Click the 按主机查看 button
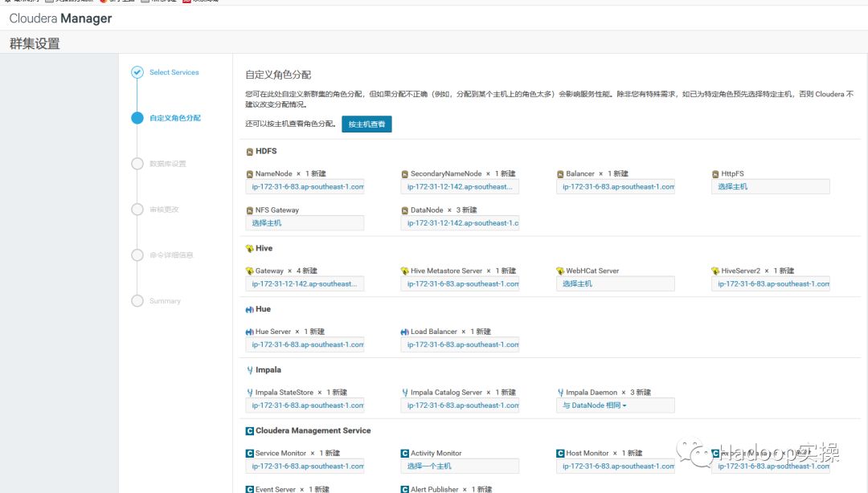 click(x=366, y=124)
